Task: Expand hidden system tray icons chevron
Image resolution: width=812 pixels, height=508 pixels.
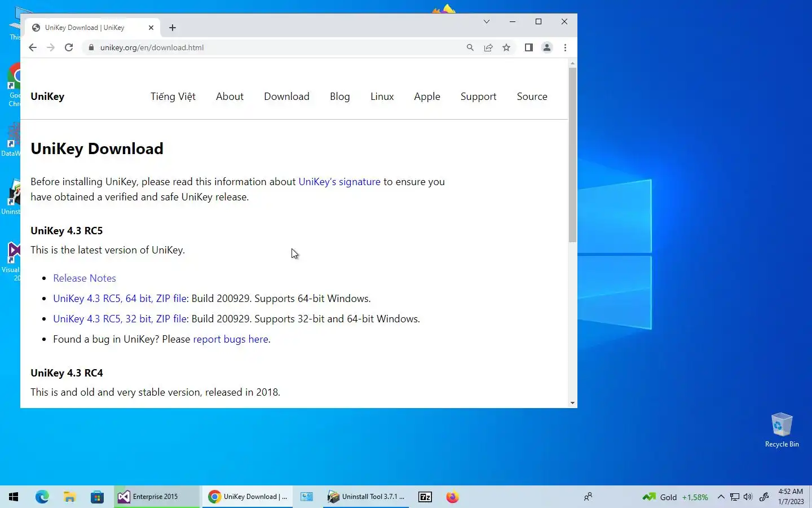Action: 721,497
